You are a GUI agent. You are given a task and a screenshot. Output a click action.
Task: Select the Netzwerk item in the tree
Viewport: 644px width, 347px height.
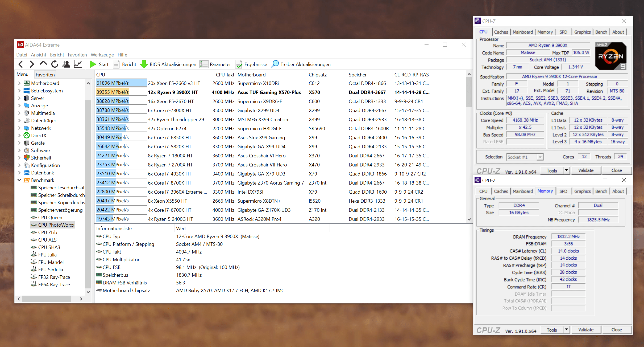[x=41, y=128]
